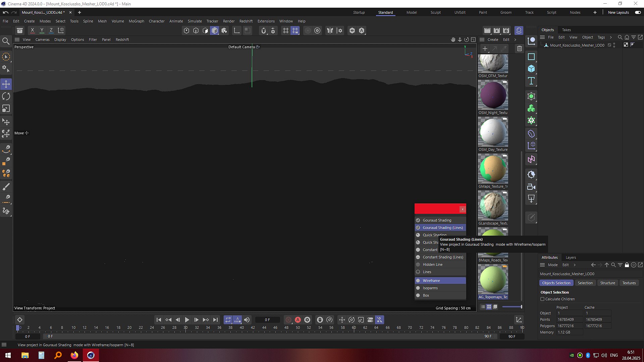Open the Redshift main menu

click(246, 21)
